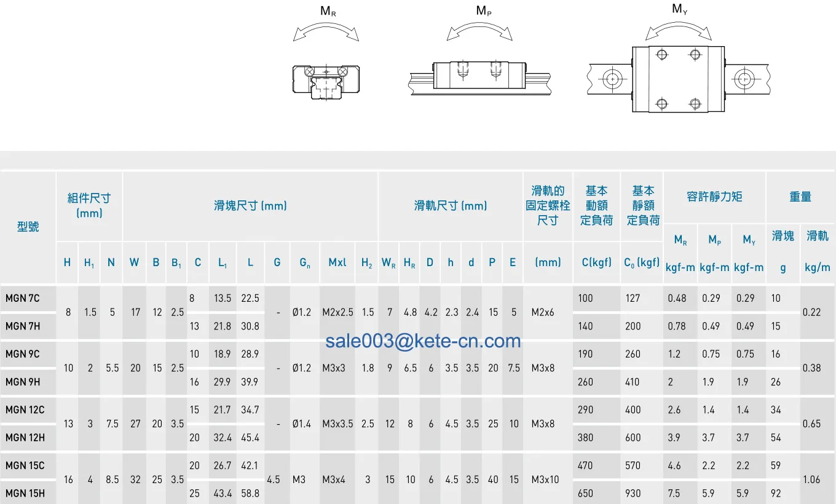The width and height of the screenshot is (836, 504).
Task: Click the 127 static load of MGN 7C
Action: click(633, 299)
